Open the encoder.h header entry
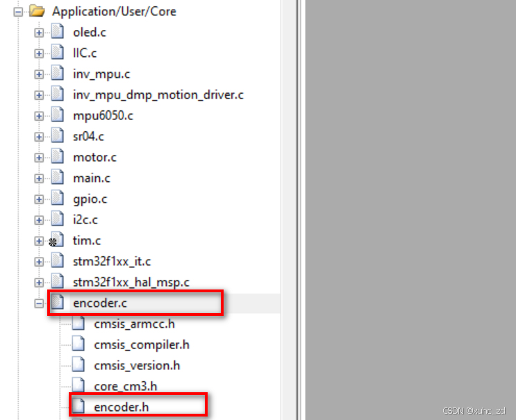The image size is (516, 420). tap(122, 408)
